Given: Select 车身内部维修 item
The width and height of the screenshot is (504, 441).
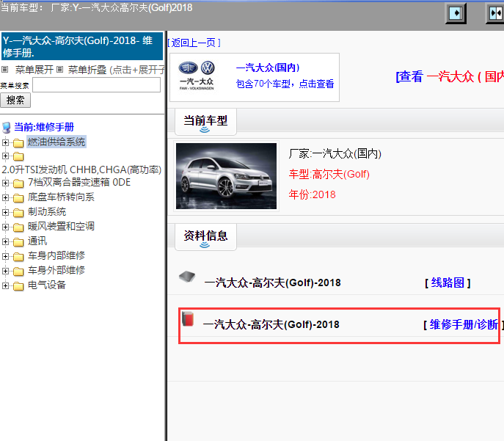Looking at the screenshot, I should point(56,255).
